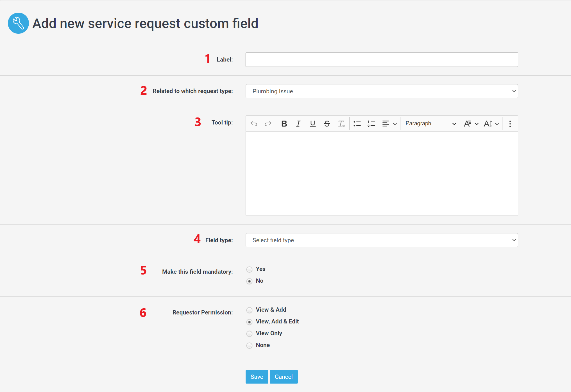
Task: Toggle bold formatting
Action: (x=284, y=124)
